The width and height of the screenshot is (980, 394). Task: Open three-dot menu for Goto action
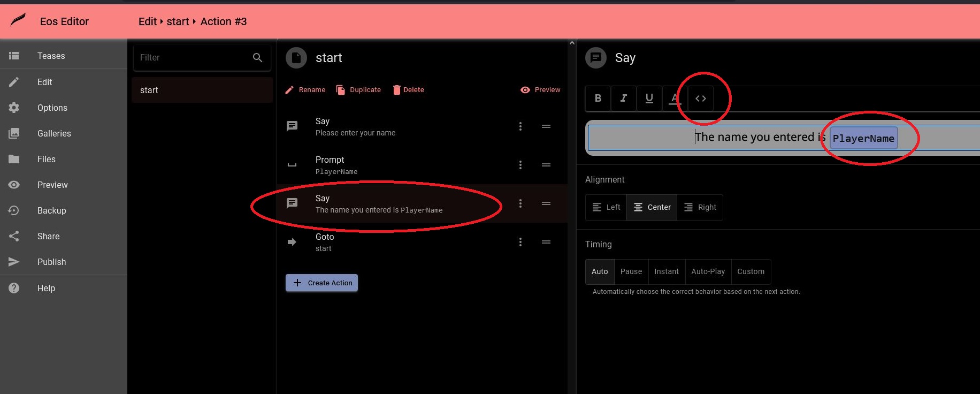(x=520, y=242)
